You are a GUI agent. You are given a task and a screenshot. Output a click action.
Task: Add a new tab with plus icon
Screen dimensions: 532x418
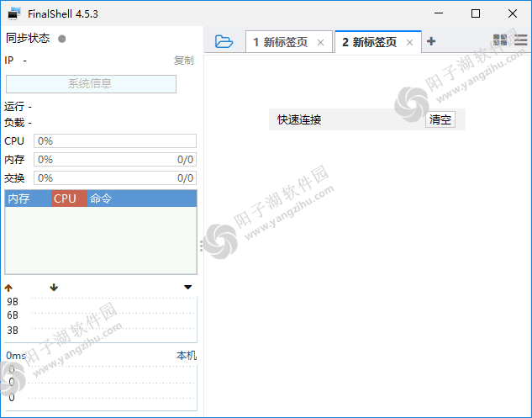[431, 41]
